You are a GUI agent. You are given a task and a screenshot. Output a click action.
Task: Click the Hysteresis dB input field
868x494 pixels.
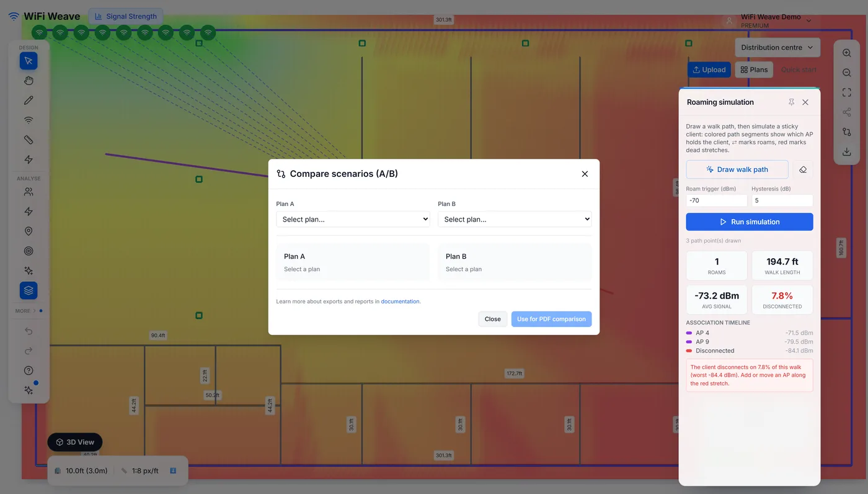pos(782,200)
